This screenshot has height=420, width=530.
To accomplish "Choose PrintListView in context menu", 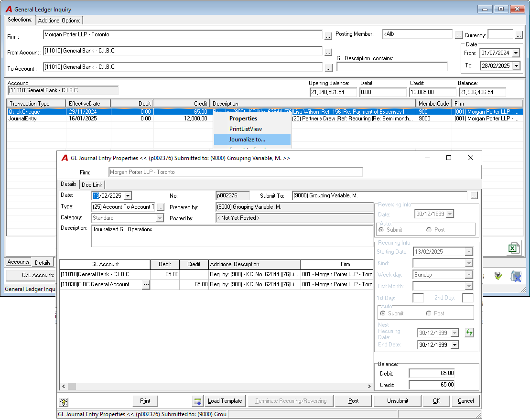I will pyautogui.click(x=252, y=129).
